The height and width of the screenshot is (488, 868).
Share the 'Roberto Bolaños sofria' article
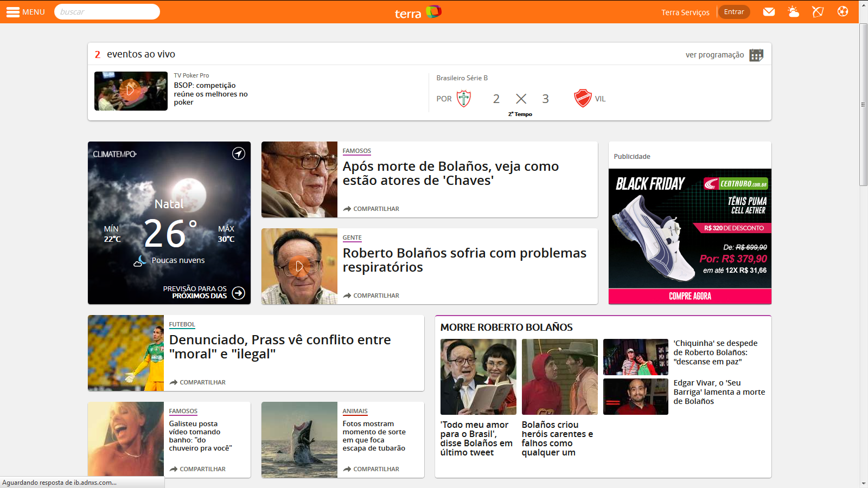pyautogui.click(x=371, y=296)
